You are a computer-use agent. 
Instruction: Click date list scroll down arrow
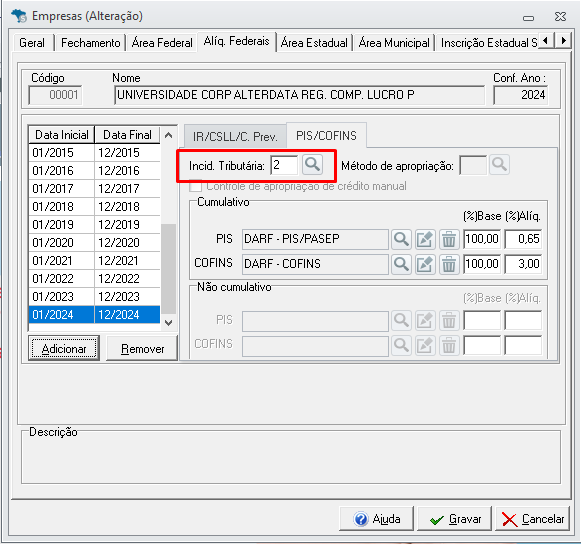pos(169,323)
